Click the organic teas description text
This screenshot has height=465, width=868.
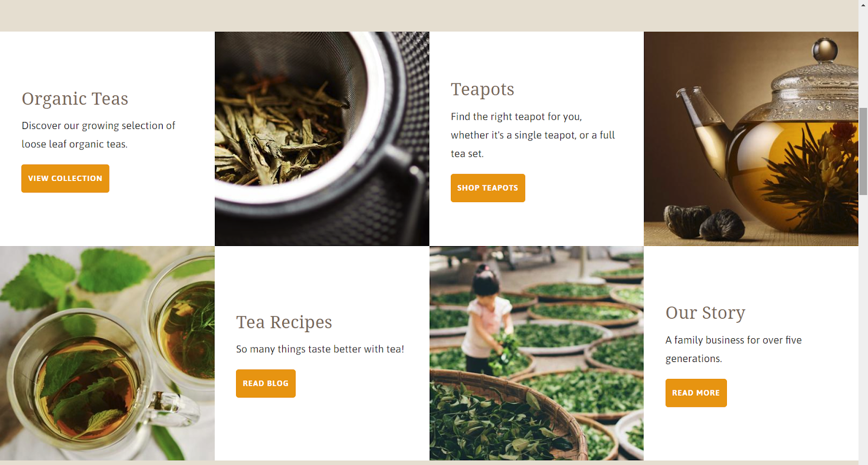(98, 135)
